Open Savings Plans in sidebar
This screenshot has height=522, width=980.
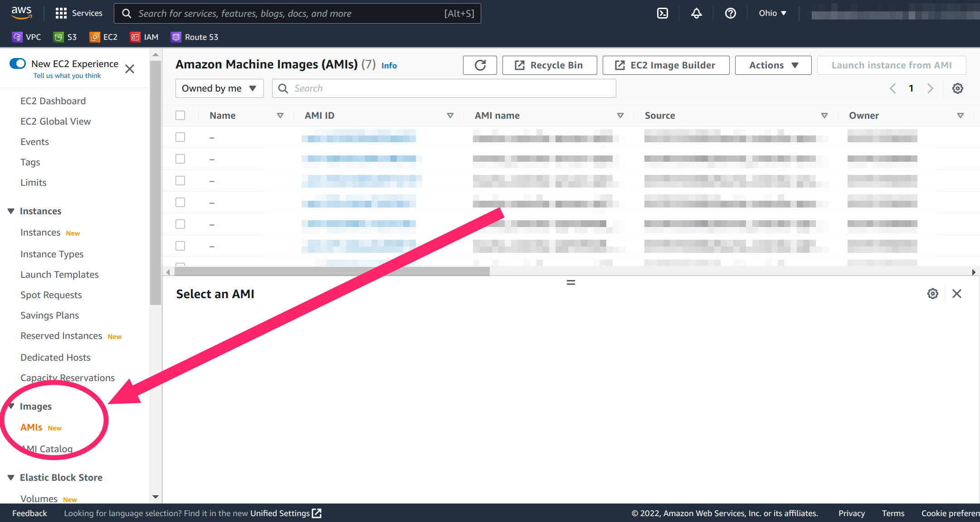click(x=49, y=315)
